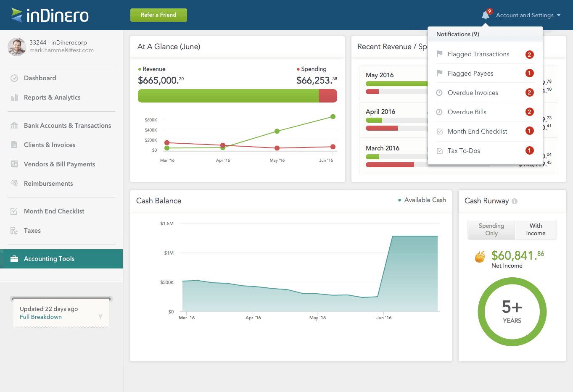The height and width of the screenshot is (392, 573).
Task: Click the green revenue progress bar
Action: click(228, 96)
